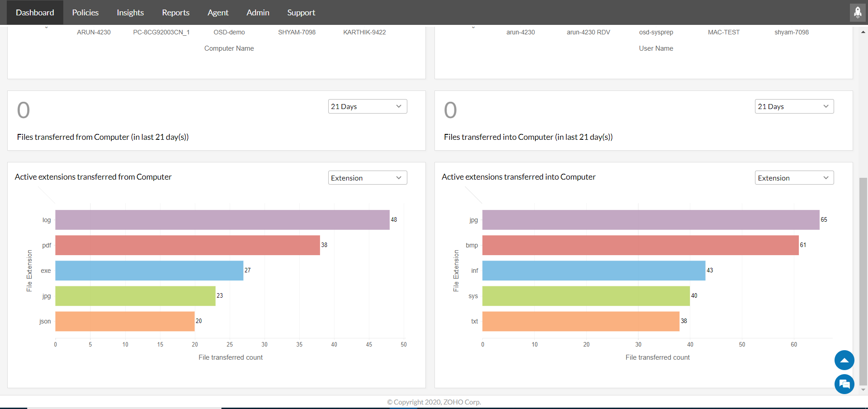Open the Agent tab
This screenshot has width=868, height=409.
click(x=218, y=13)
